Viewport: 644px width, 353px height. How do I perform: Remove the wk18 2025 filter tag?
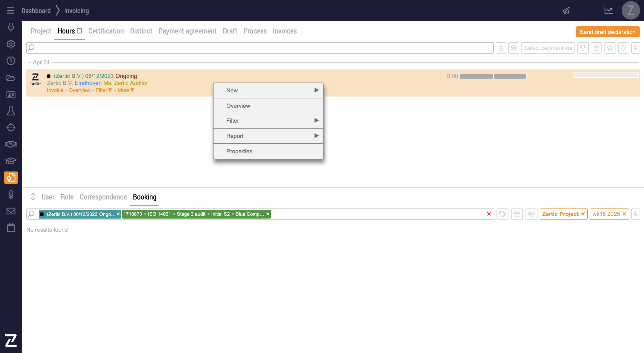624,214
